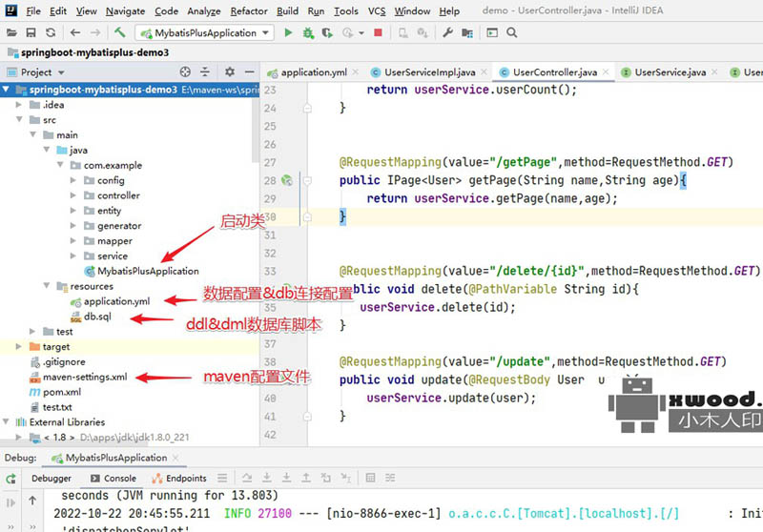Click the Locate in project target icon

coord(185,72)
